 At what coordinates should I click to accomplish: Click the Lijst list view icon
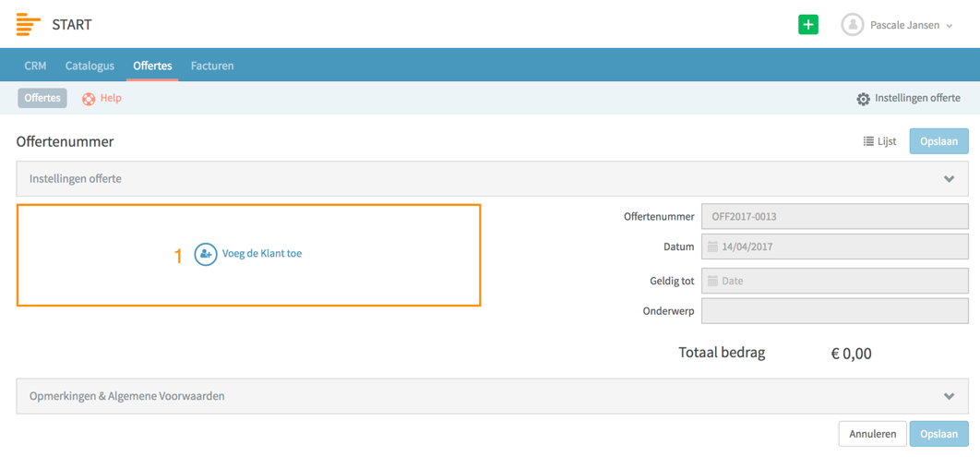pos(868,141)
